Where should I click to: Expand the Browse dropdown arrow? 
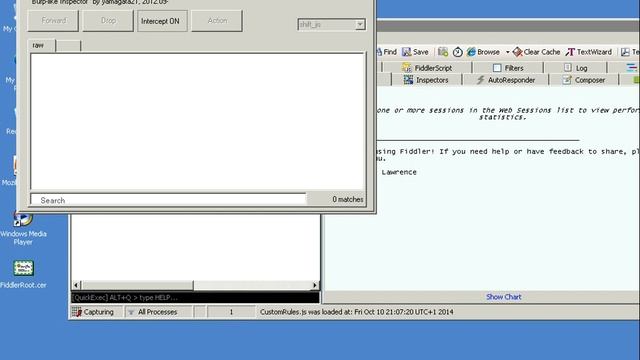(507, 52)
